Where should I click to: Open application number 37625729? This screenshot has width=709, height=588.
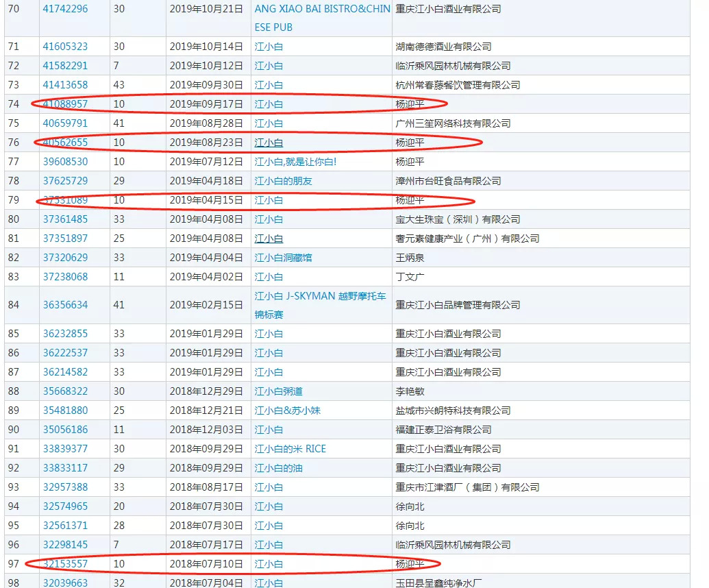pyautogui.click(x=65, y=181)
